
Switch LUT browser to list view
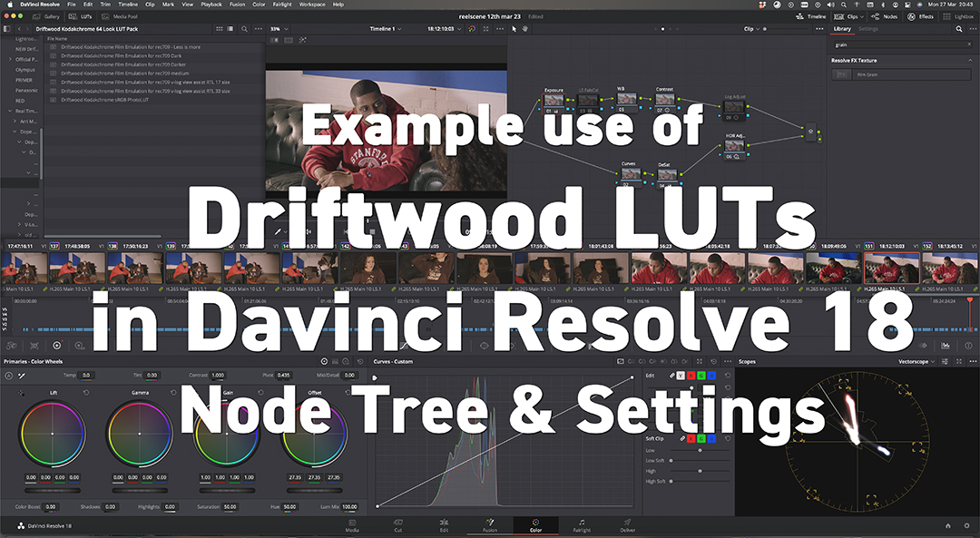(230, 29)
